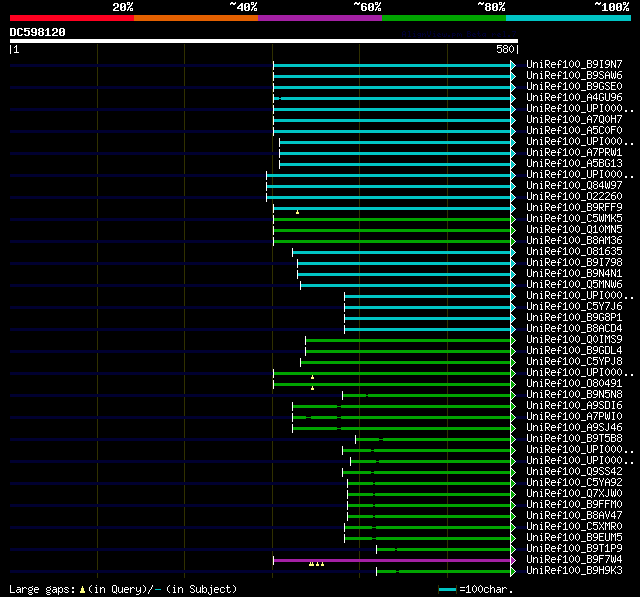The width and height of the screenshot is (640, 597).
Task: Open hit UniRef100_A5C0F0
Action: point(574,131)
